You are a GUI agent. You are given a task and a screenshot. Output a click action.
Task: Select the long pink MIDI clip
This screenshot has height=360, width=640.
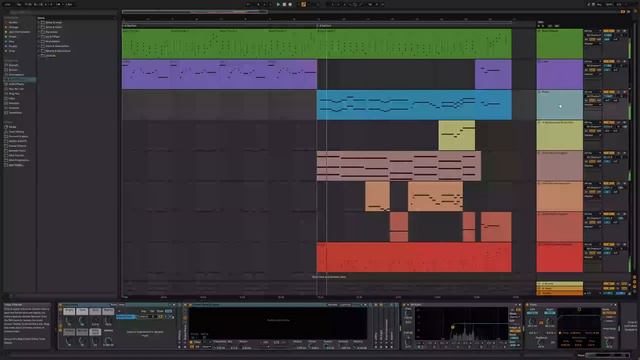pyautogui.click(x=398, y=166)
